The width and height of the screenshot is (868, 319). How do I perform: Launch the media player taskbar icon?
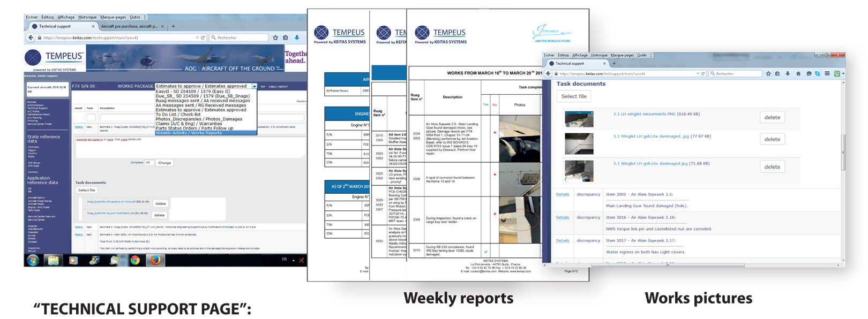tap(73, 260)
